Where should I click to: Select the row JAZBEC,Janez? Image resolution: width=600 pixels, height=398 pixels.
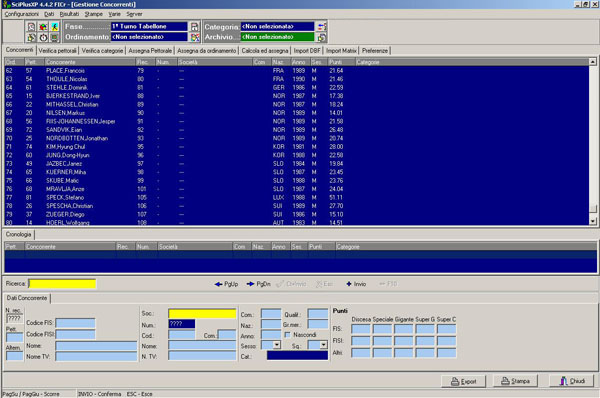[297, 163]
